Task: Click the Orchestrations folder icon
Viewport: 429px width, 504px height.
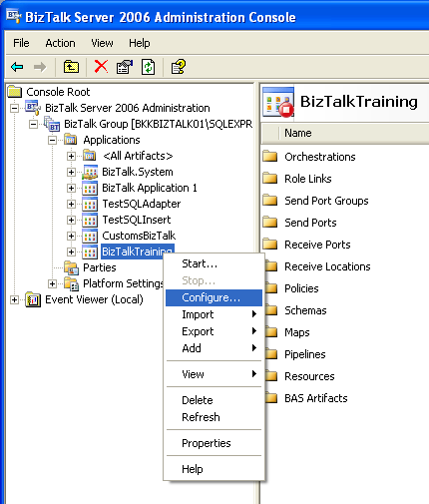Action: coord(269,156)
